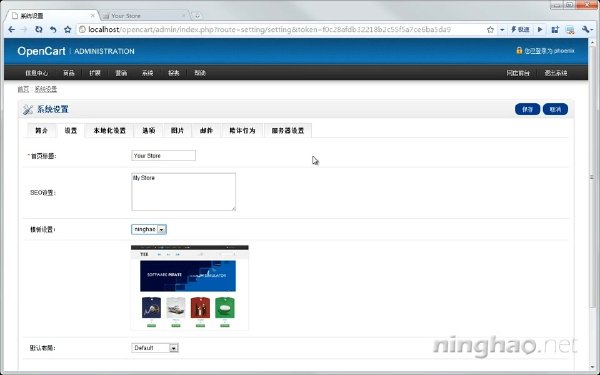Click the favorites star left of address bar
The width and height of the screenshot is (600, 375).
click(x=68, y=29)
